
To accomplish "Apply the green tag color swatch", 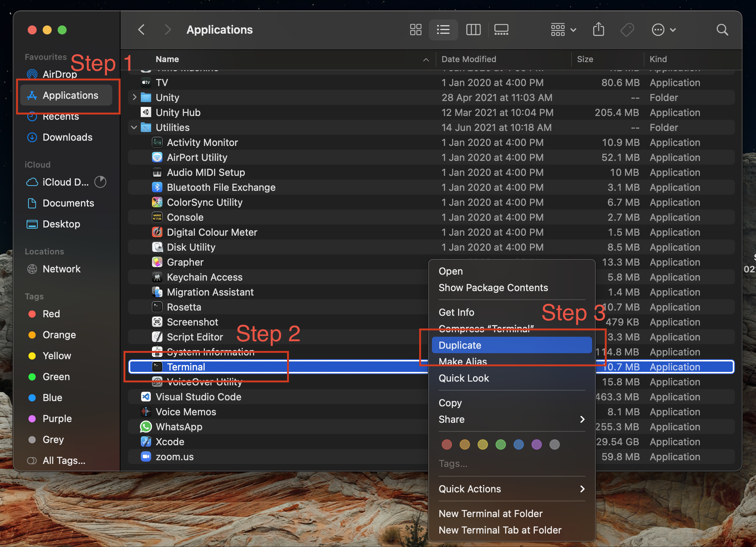I will [x=500, y=444].
